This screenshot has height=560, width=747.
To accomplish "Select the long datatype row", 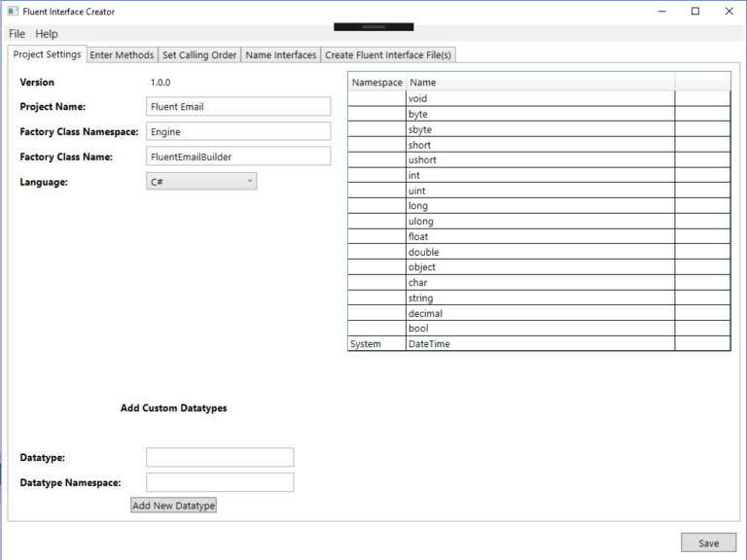I will [539, 206].
